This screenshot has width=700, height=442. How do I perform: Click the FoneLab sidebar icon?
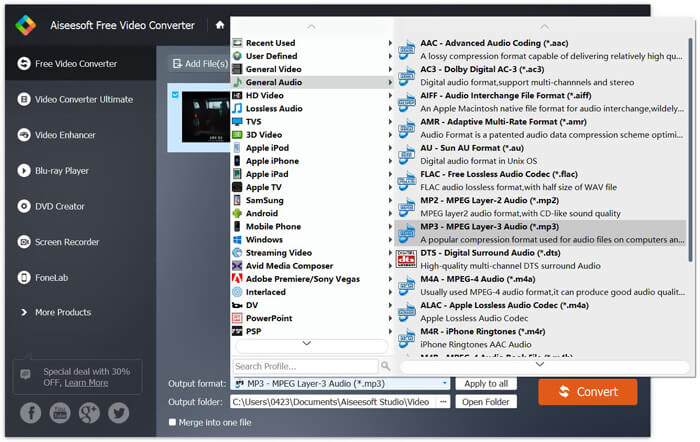[x=24, y=278]
